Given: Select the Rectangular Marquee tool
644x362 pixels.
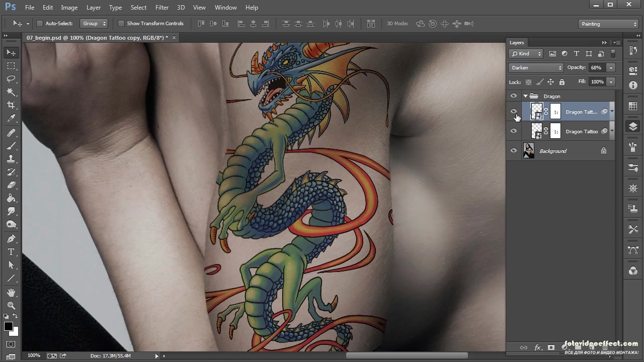Looking at the screenshot, I should coord(11,66).
